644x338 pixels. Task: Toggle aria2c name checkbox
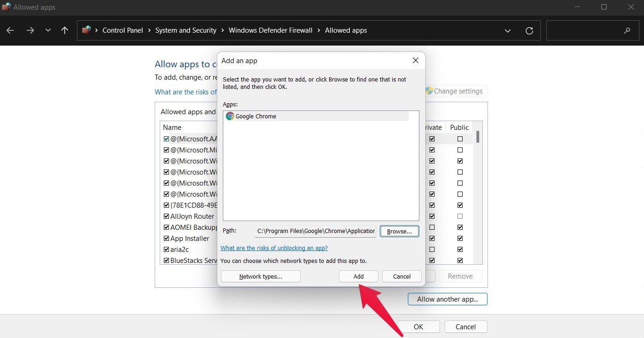pos(166,250)
